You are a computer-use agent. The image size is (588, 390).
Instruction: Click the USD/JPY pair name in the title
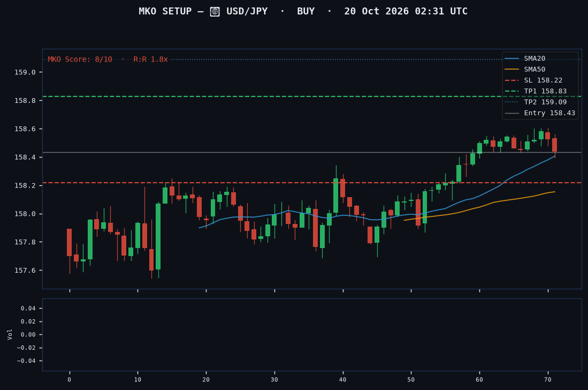pos(247,11)
